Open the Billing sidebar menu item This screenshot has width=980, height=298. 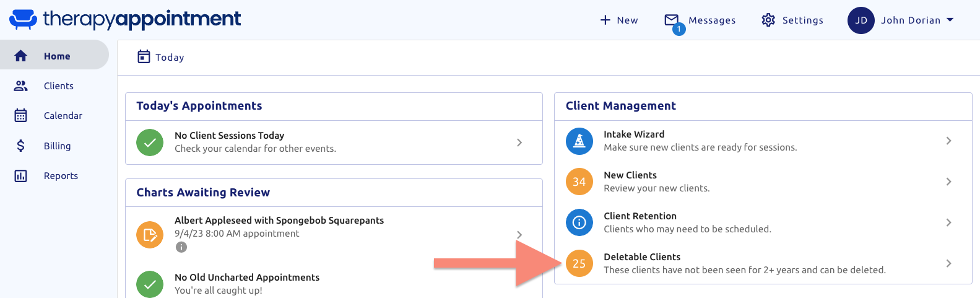click(54, 146)
